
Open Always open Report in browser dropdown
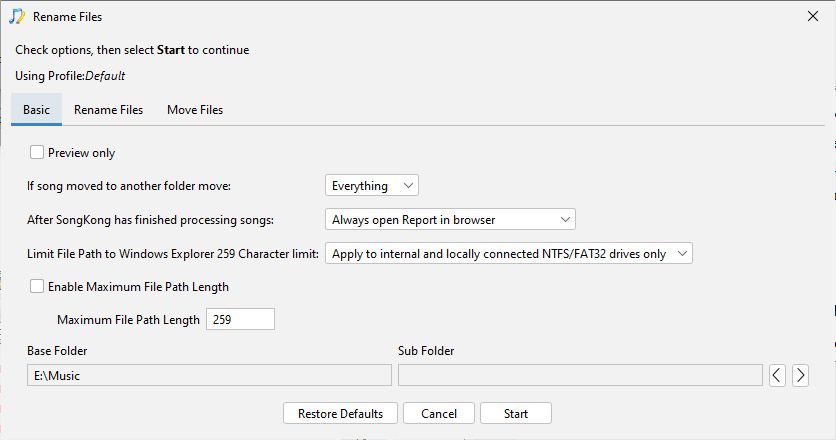click(x=450, y=219)
